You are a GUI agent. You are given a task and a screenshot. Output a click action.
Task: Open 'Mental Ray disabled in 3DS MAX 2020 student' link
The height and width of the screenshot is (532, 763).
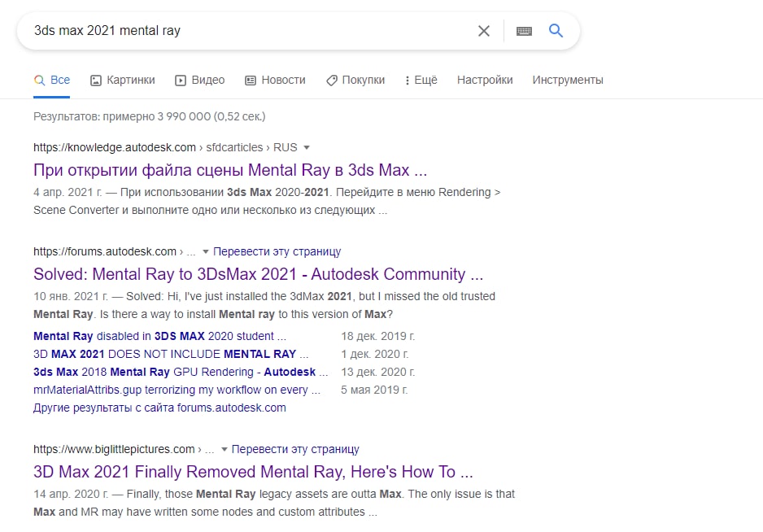(159, 336)
